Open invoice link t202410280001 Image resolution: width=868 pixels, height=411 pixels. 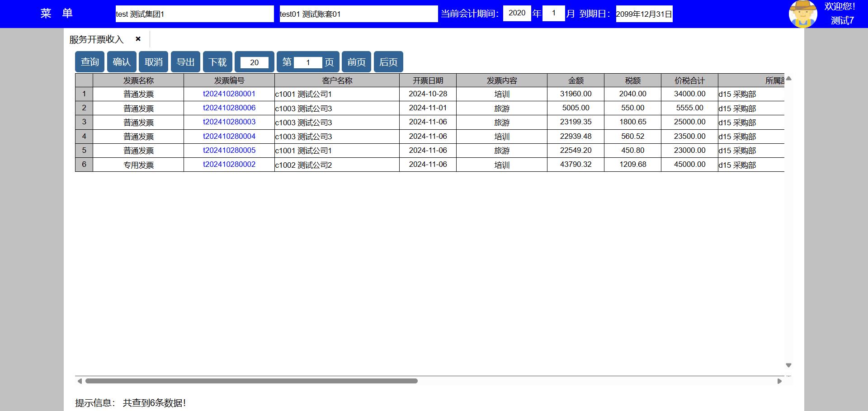[229, 94]
